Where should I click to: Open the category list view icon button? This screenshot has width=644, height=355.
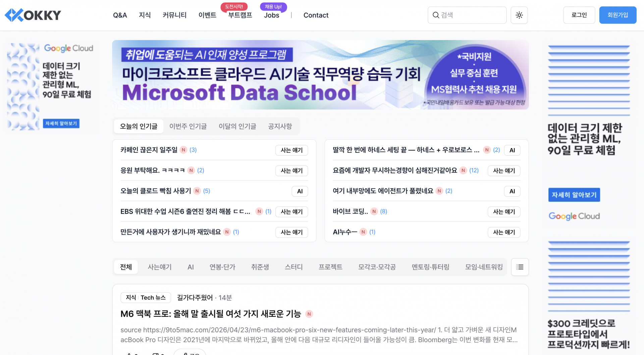(x=520, y=267)
